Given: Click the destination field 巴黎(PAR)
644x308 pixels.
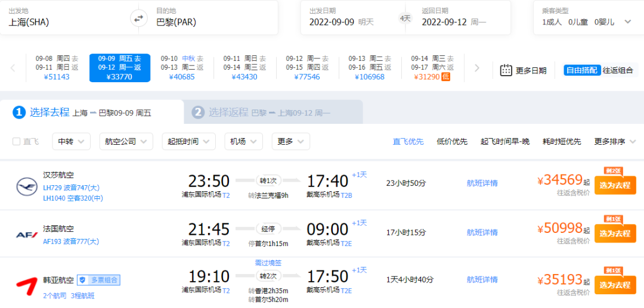Looking at the screenshot, I should (176, 22).
